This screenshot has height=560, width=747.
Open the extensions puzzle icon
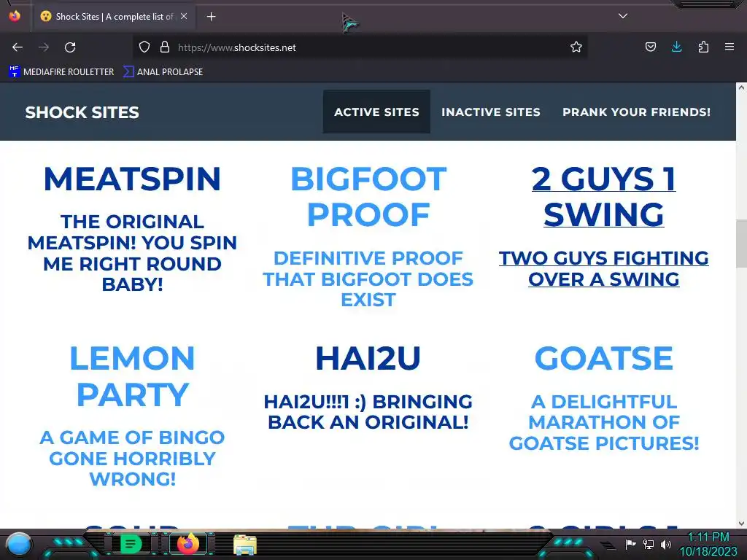pos(703,47)
